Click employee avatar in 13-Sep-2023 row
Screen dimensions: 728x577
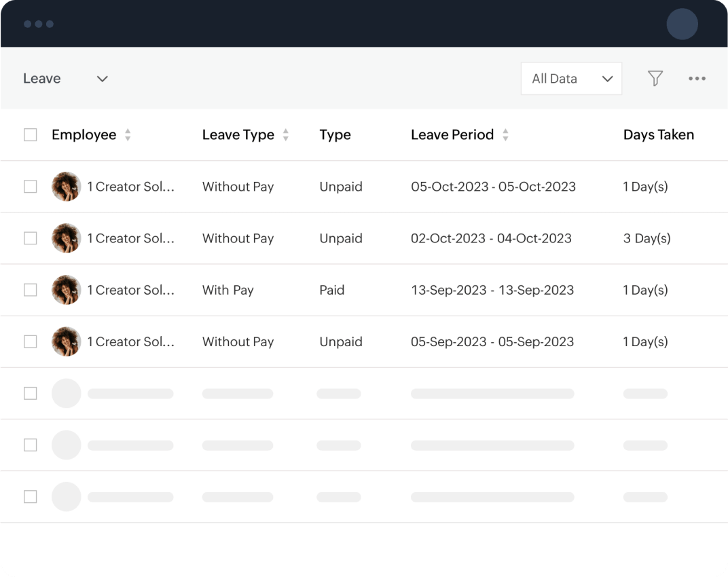(x=67, y=290)
